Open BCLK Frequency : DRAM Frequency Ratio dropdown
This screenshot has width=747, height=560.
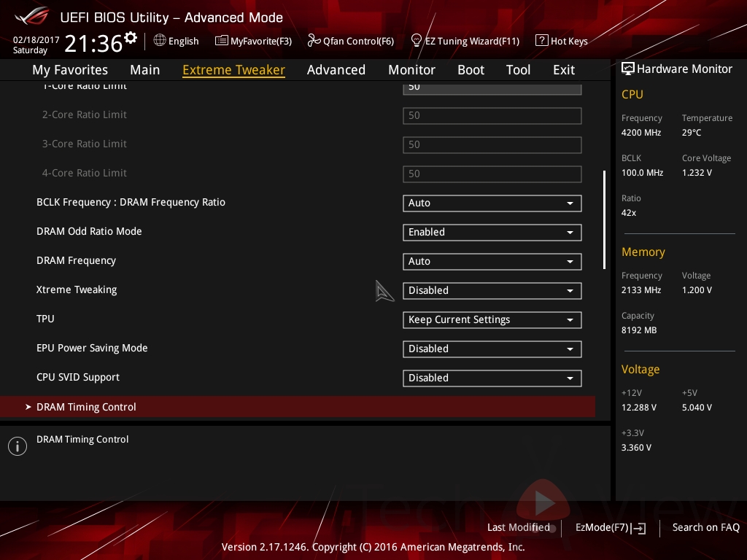pos(492,203)
